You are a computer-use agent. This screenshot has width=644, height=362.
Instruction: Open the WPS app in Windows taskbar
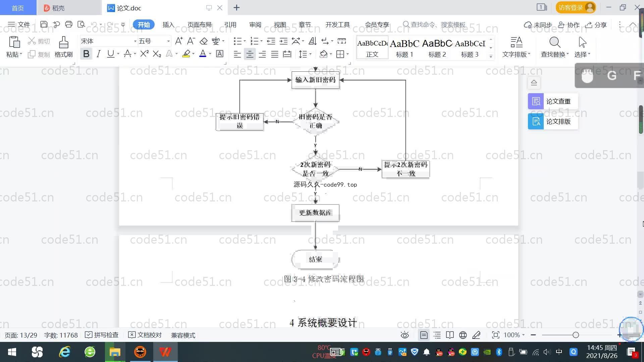165,352
